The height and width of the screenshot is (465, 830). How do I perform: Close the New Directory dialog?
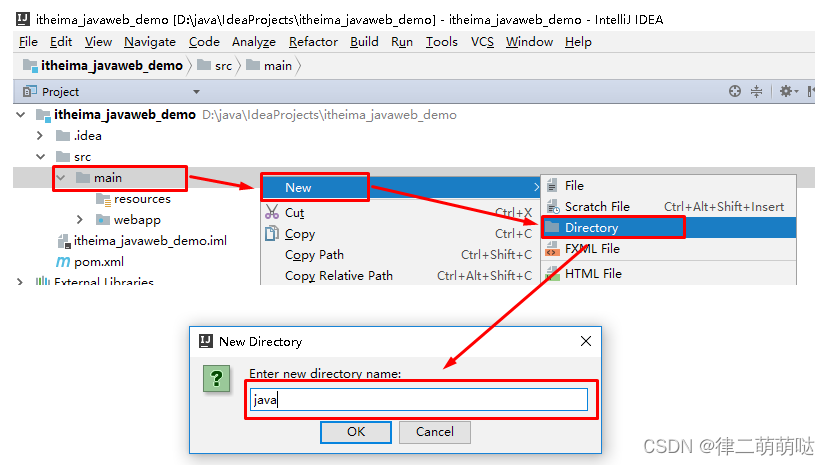[585, 341]
